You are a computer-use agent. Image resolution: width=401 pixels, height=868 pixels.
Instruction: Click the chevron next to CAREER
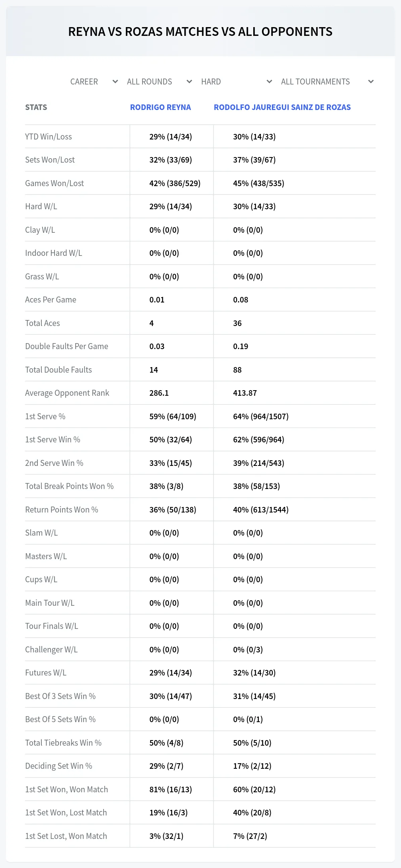(115, 82)
